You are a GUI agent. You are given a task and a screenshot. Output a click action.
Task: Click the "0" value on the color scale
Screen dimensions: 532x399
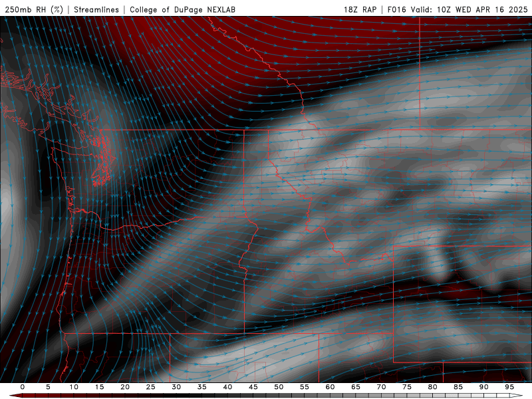tap(23, 387)
